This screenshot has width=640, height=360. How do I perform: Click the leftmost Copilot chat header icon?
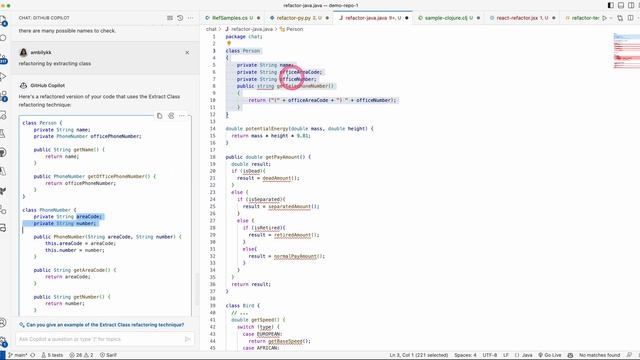point(170,18)
